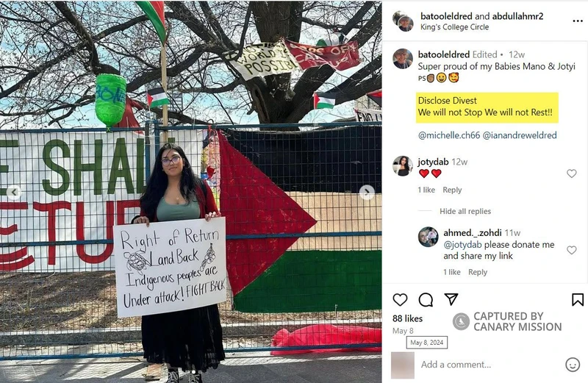Open the comment bubble icon
The width and height of the screenshot is (588, 383).
[x=426, y=300]
